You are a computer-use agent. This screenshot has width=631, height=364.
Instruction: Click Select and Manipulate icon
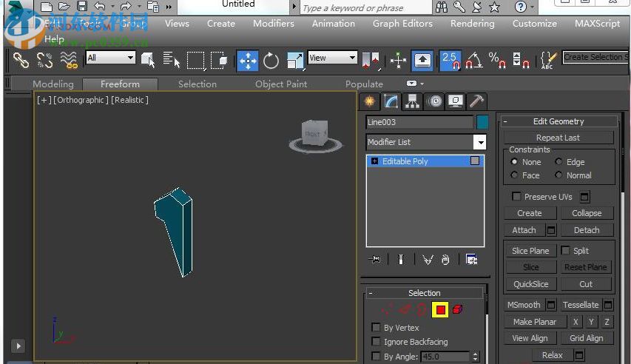[398, 61]
